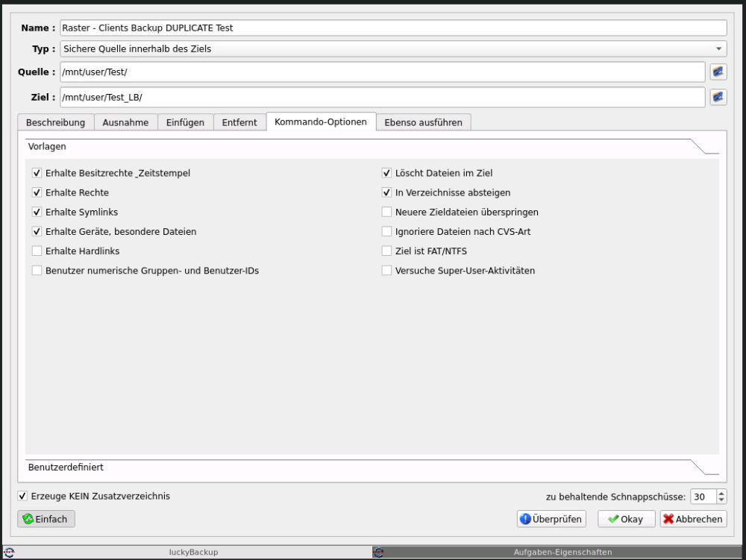Click the Überprüfen button
746x560 pixels.
(x=551, y=519)
